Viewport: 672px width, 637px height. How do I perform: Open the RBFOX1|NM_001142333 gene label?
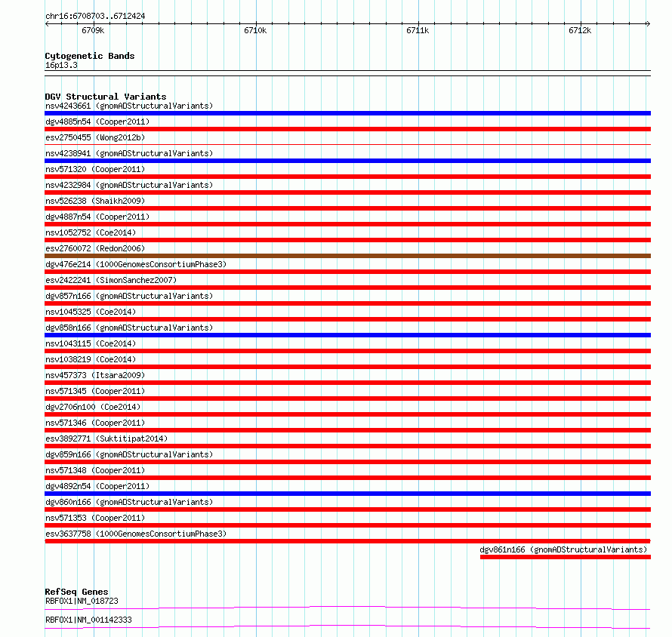(x=88, y=620)
